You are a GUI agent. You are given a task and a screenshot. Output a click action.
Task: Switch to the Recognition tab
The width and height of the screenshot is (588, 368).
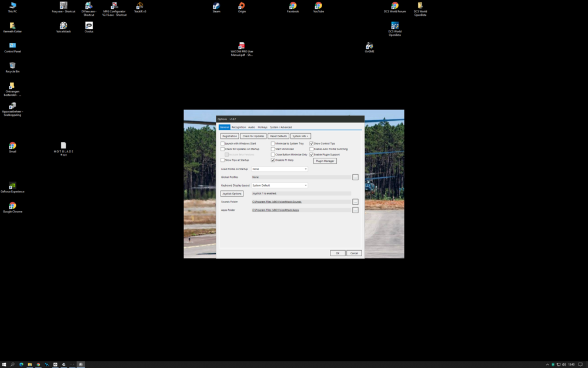[x=239, y=127]
